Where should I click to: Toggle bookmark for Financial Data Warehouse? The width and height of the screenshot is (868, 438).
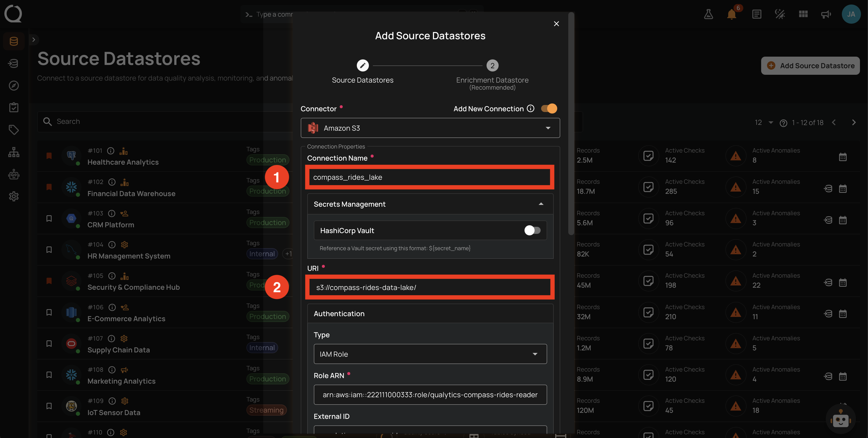click(x=49, y=187)
